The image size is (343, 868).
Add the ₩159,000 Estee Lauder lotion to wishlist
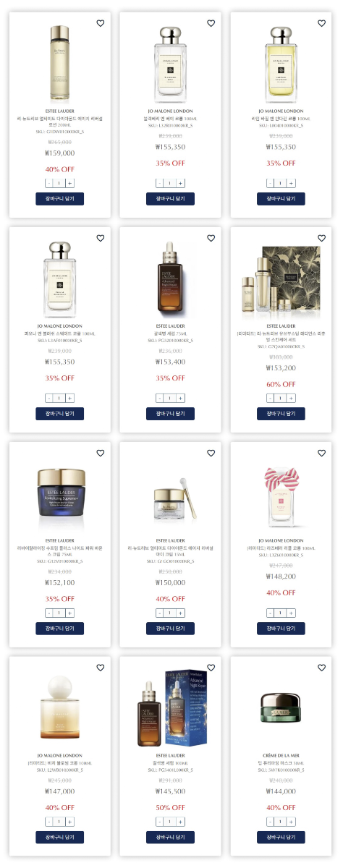(x=101, y=23)
